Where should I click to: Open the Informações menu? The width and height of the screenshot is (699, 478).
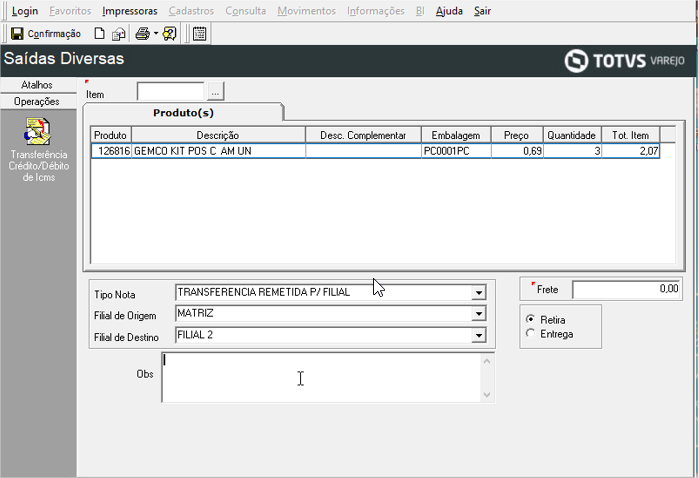376,11
